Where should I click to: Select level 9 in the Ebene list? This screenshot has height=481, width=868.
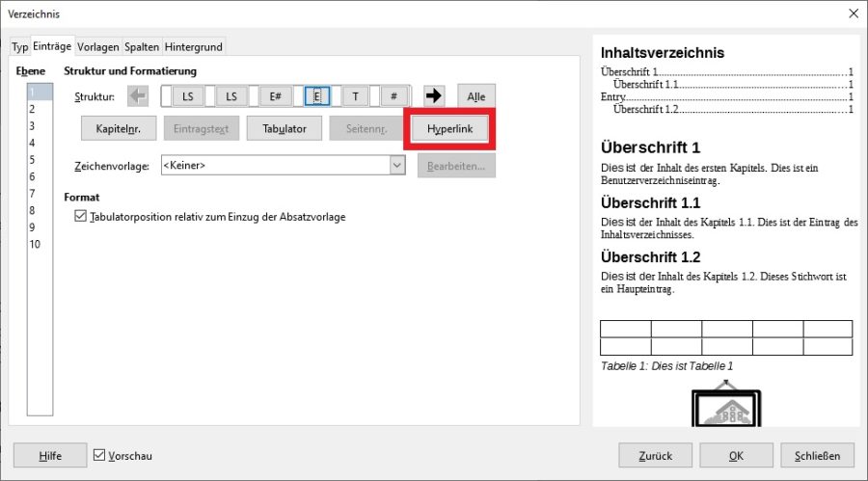click(40, 227)
